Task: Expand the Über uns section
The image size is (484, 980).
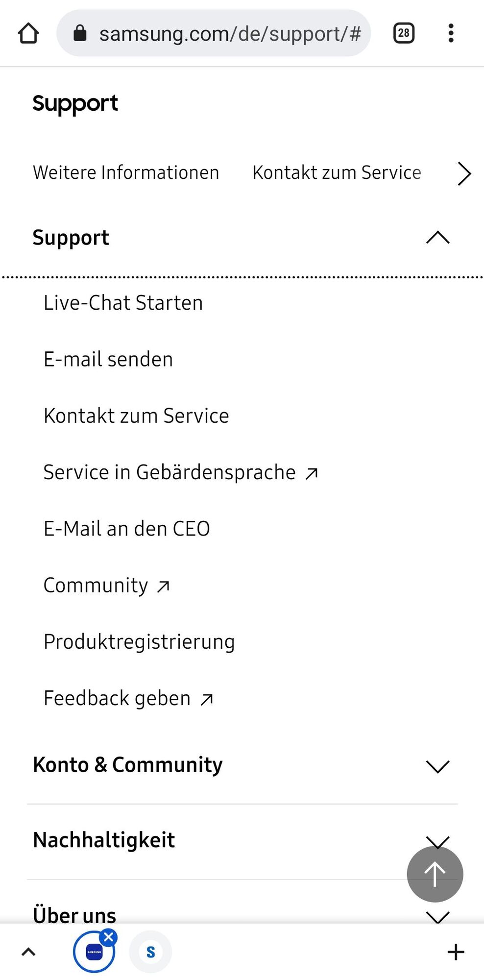Action: tap(437, 916)
